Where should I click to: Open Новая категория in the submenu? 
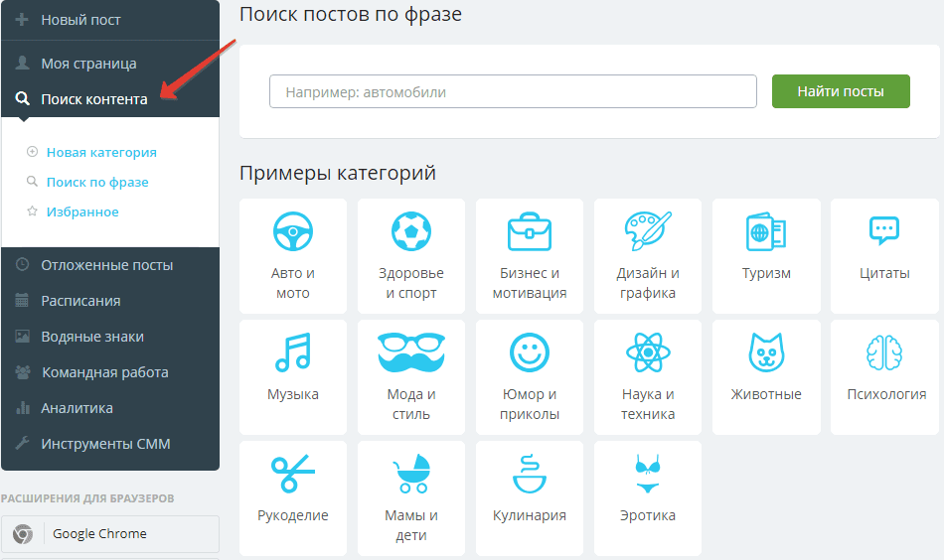[x=101, y=152]
